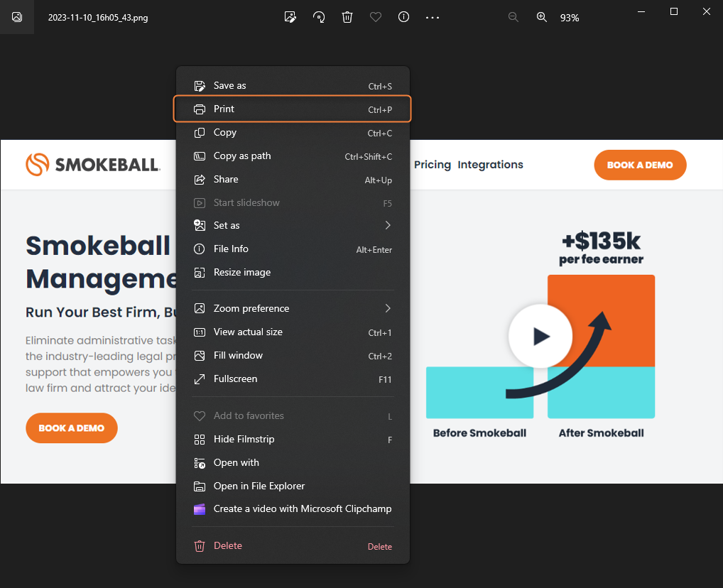Click the BOOK A DEMO button below text
This screenshot has width=723, height=588.
click(x=72, y=428)
